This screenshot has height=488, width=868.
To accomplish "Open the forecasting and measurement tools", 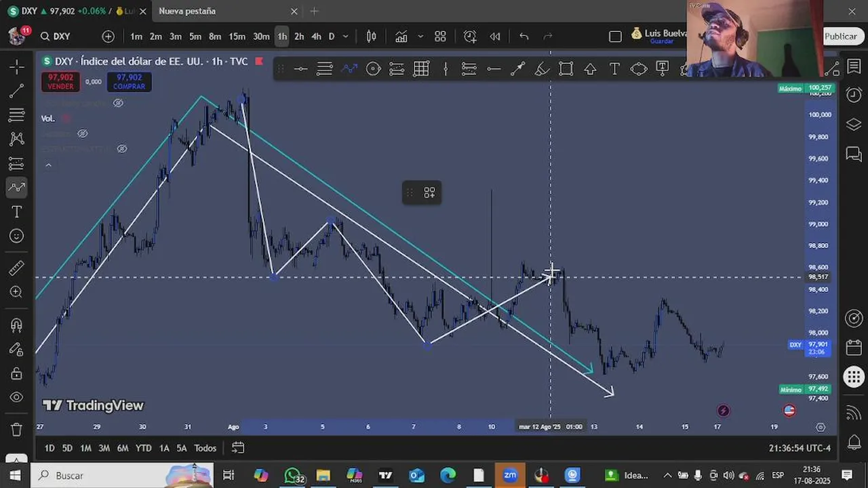I will [17, 163].
